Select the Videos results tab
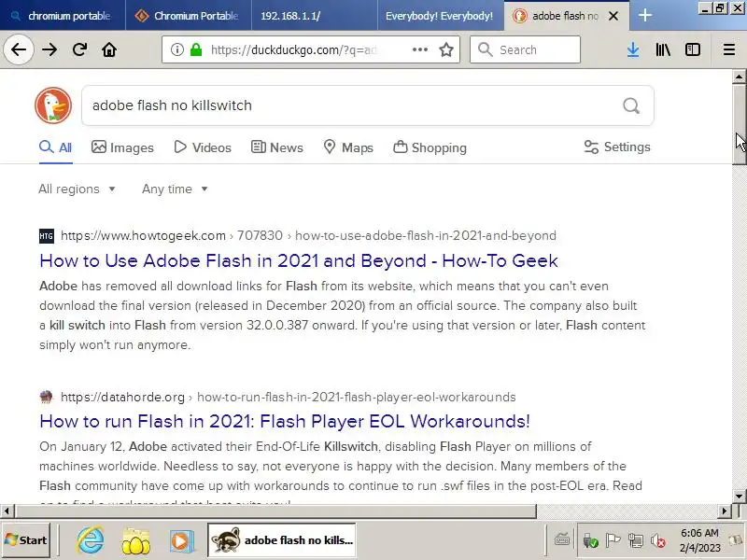 point(203,147)
